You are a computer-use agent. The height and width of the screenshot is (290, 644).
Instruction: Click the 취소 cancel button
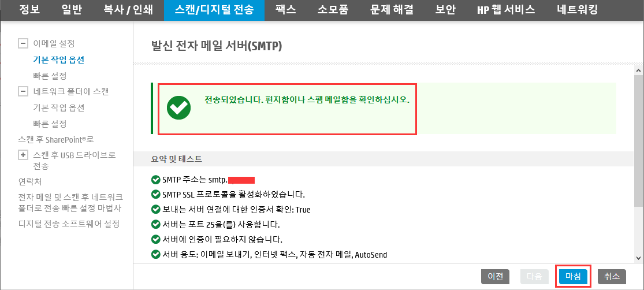tap(612, 277)
